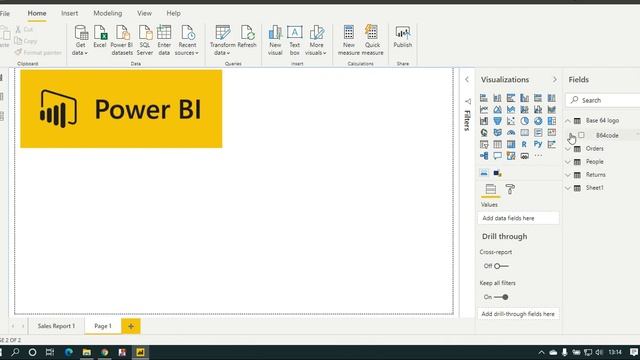Switch to the Insert ribbon tab
640x360 pixels.
[x=69, y=13]
